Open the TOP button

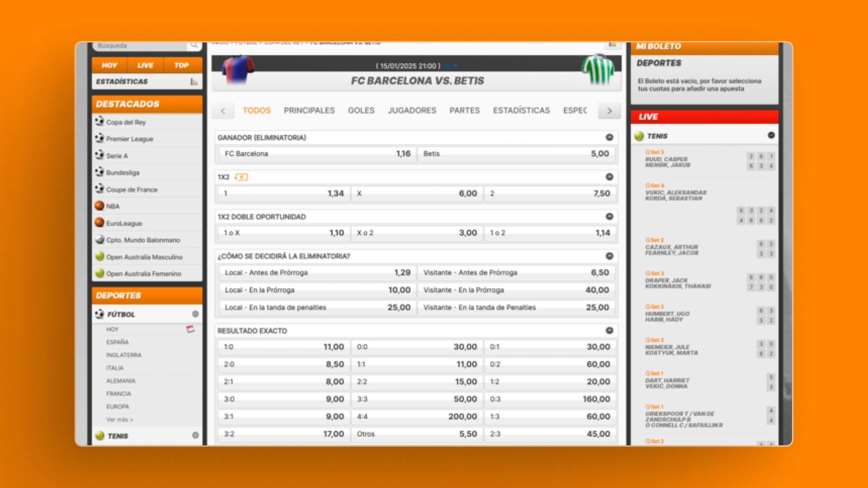tap(182, 65)
